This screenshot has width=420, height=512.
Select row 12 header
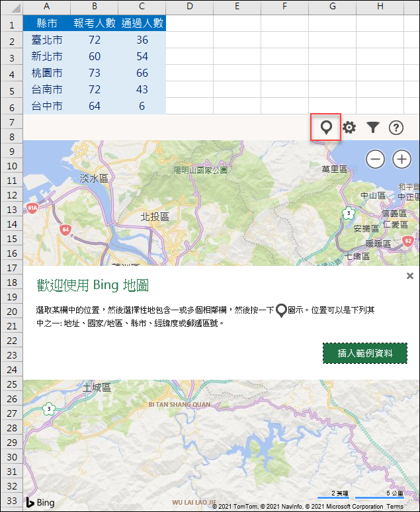(12, 195)
